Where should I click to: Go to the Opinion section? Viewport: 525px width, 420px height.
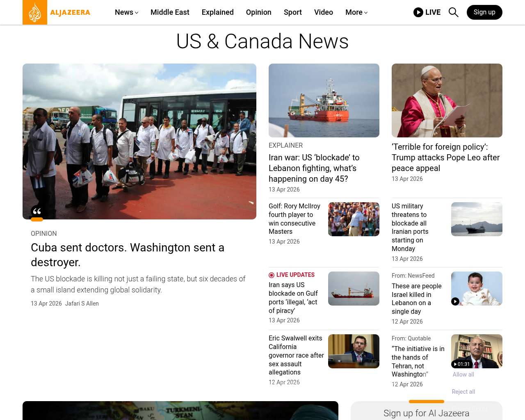pos(259,12)
